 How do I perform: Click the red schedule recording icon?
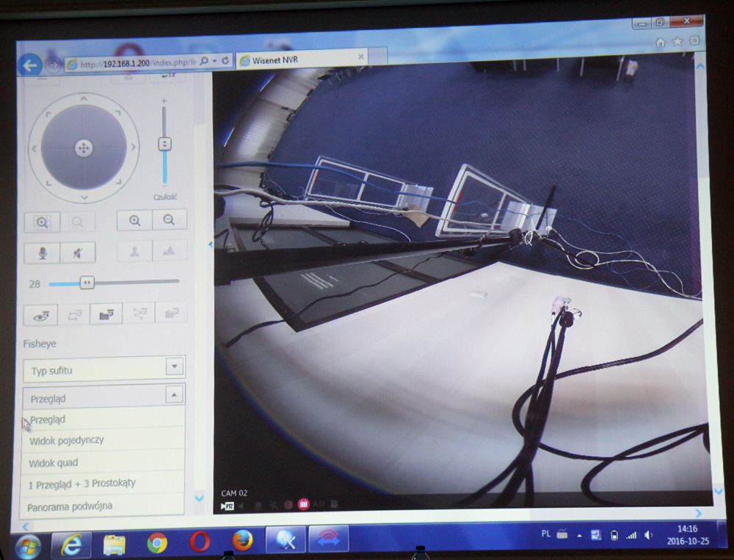(x=303, y=505)
